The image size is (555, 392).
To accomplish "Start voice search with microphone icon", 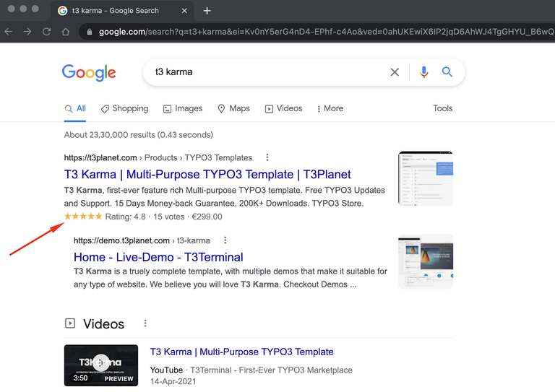I will coord(423,72).
